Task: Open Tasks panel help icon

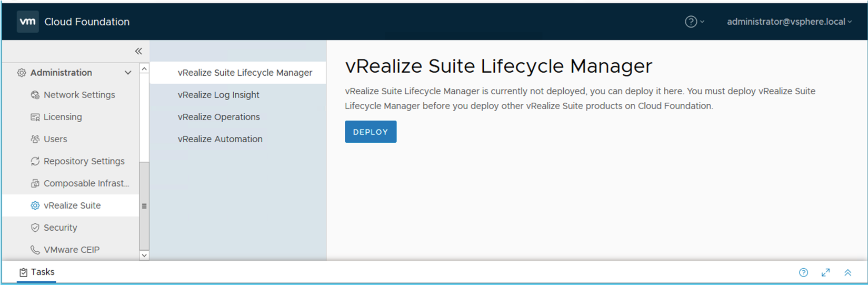Action: click(803, 272)
